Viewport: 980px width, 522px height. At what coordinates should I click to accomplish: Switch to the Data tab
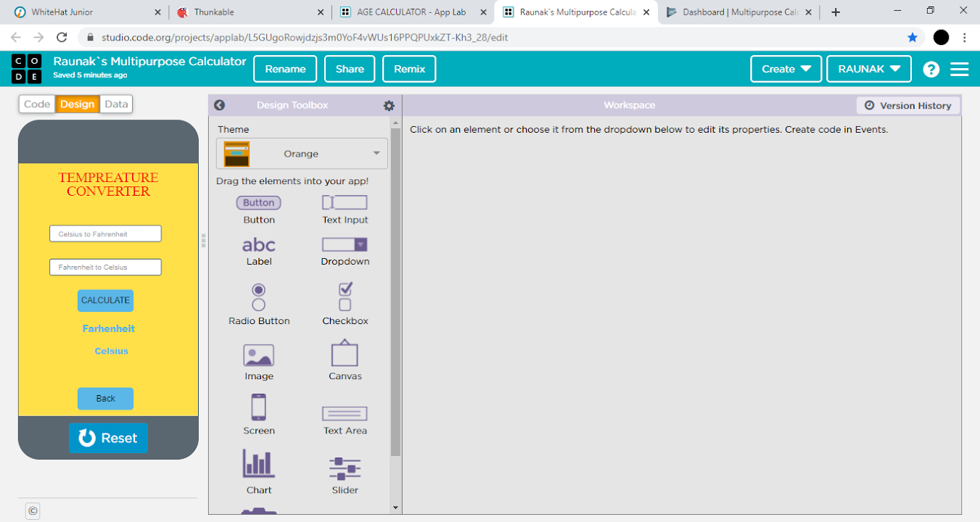(x=116, y=104)
